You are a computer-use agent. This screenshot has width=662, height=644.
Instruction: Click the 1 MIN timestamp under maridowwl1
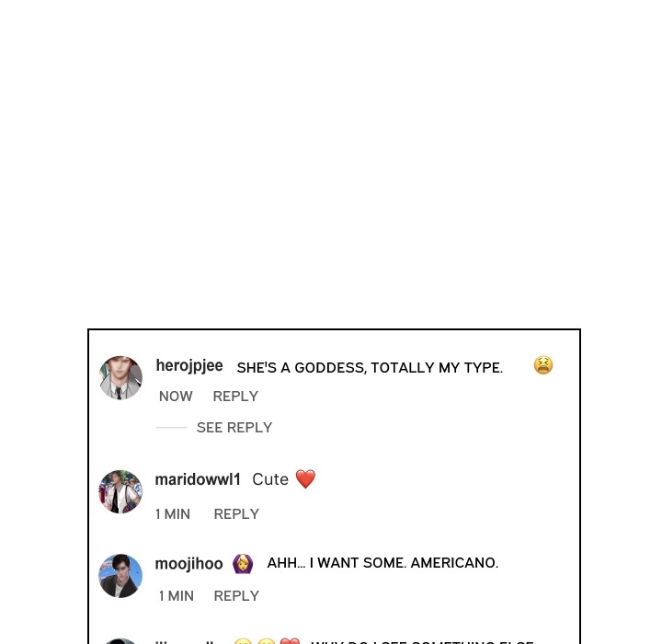tap(173, 514)
